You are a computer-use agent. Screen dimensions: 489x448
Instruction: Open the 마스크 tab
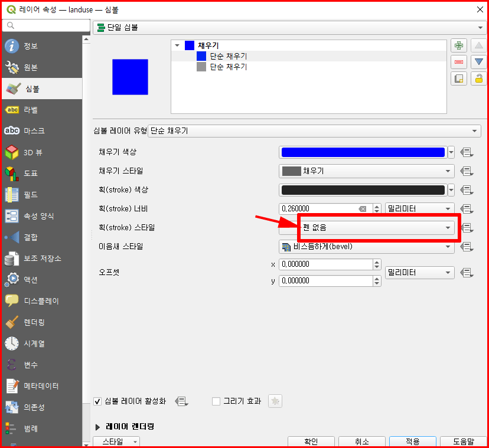pyautogui.click(x=42, y=131)
